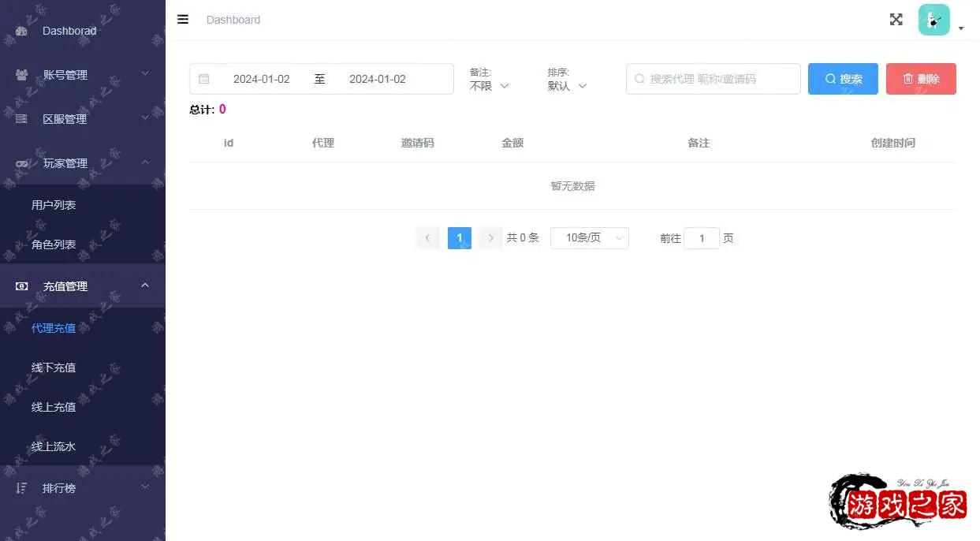Image resolution: width=980 pixels, height=541 pixels.
Task: Click the 账号管理 users icon
Action: pos(22,75)
